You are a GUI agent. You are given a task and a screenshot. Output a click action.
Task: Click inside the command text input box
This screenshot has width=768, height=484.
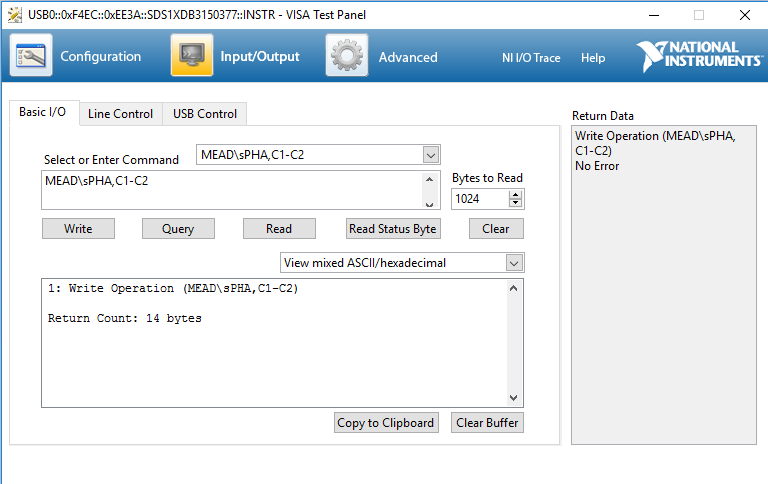pyautogui.click(x=230, y=190)
